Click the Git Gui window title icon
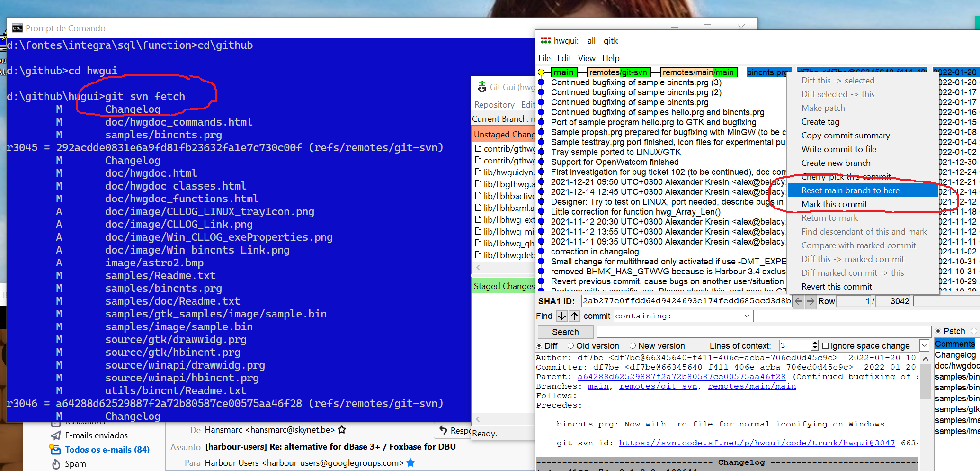Screen dimensions: 980x471 point(481,87)
